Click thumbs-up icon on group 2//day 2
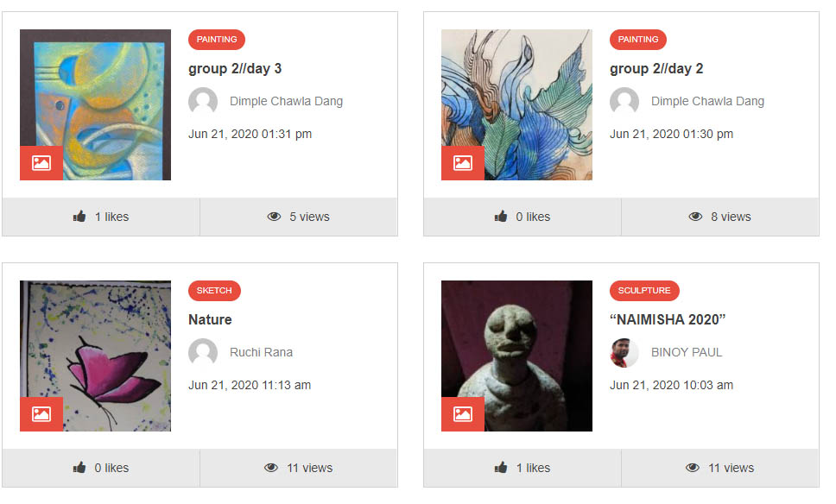 [501, 217]
